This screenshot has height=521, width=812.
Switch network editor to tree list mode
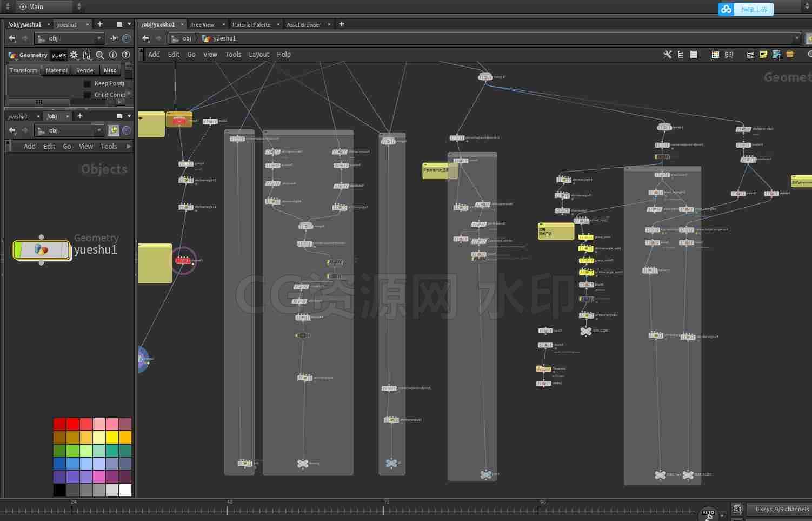point(681,55)
